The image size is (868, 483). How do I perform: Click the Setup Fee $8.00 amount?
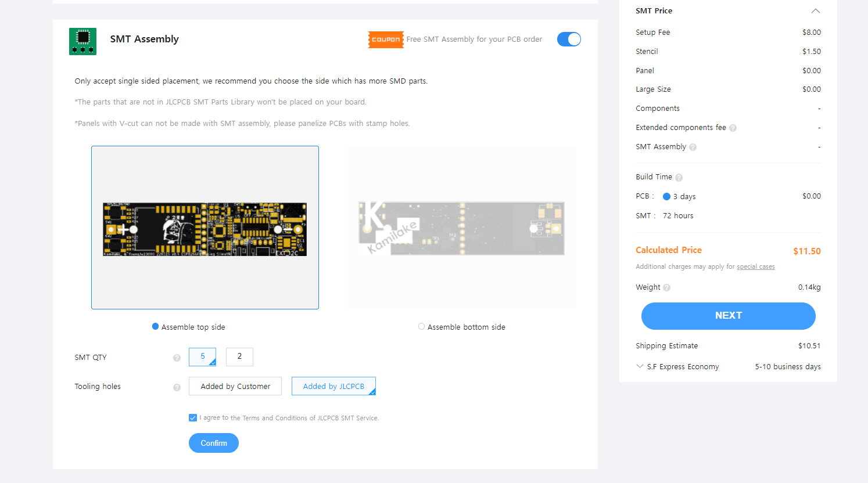[x=812, y=33]
